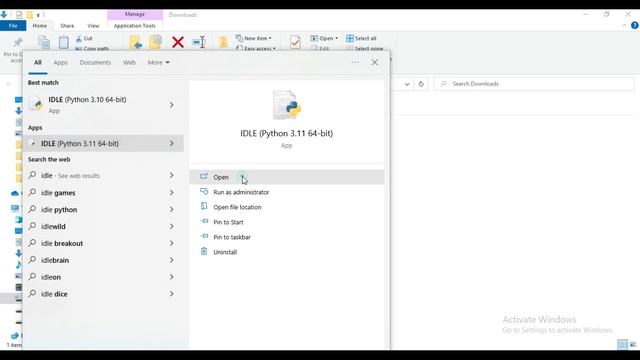Search the web for idle dice
Viewport: 640px width, 360px height.
pos(54,294)
